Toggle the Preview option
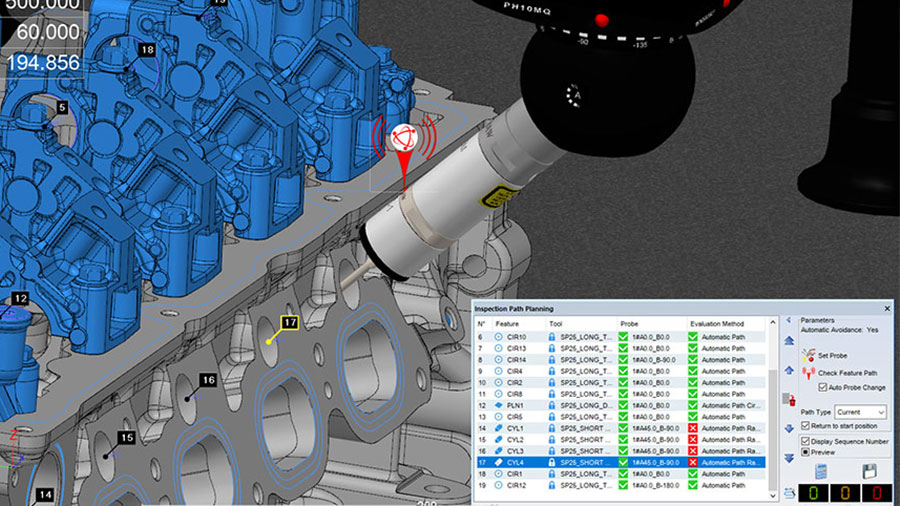Viewport: 900px width, 506px height. click(x=806, y=451)
